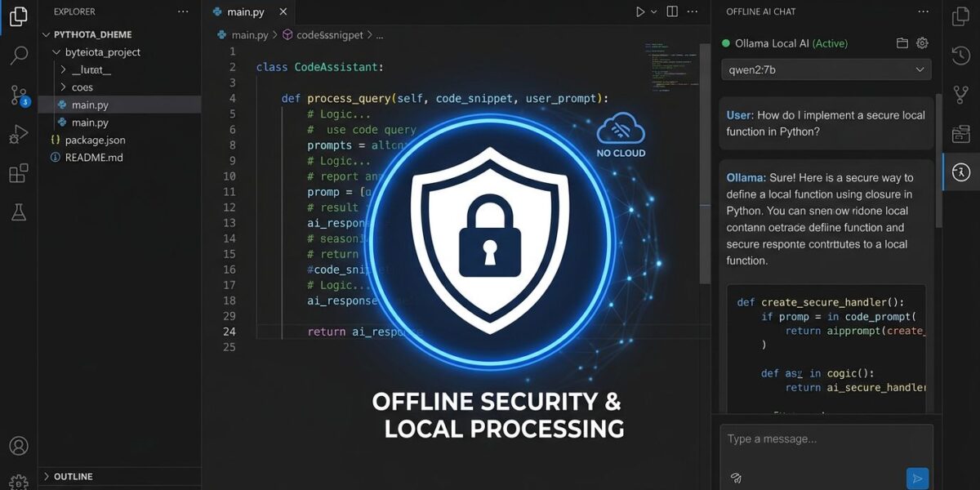
Task: Open Ollama chat settings gear
Action: click(922, 43)
